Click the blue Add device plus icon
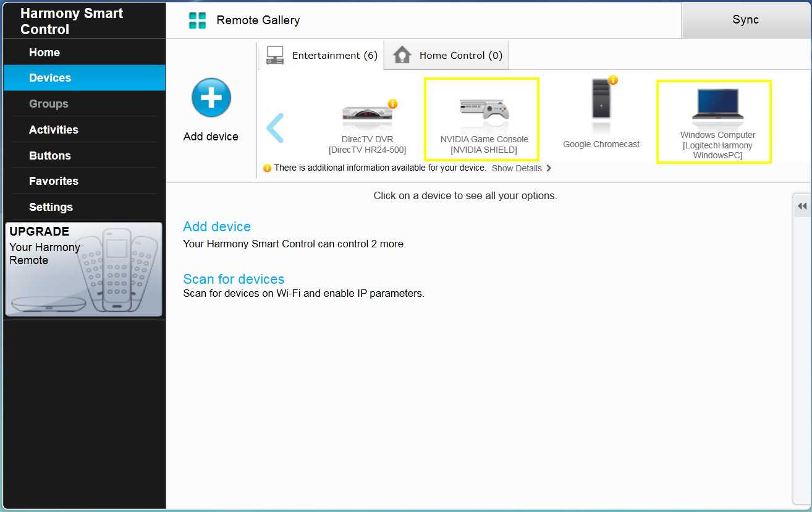Screen dimensions: 812x512 point(211,98)
